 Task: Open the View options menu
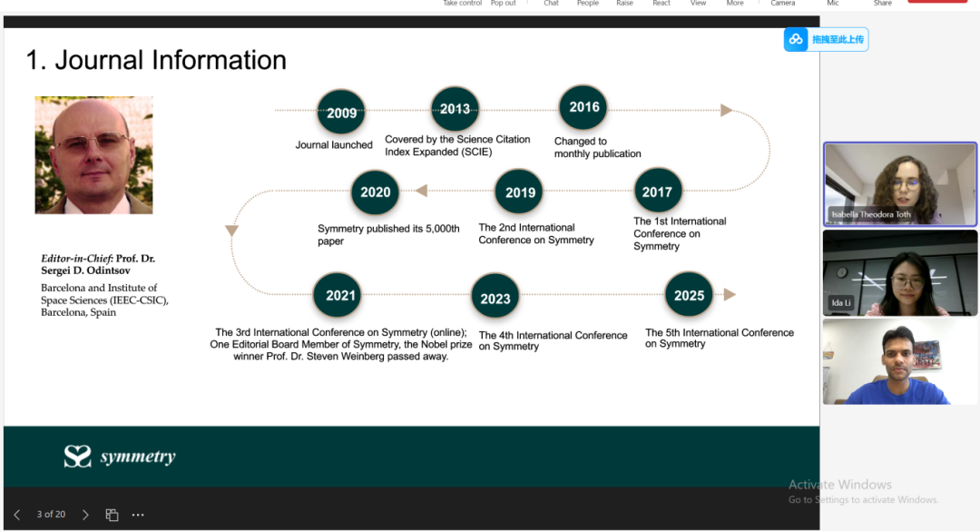point(698,4)
